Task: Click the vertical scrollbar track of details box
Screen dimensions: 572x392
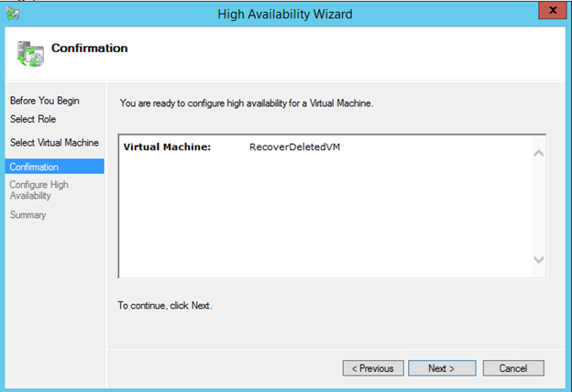Action: coord(538,206)
